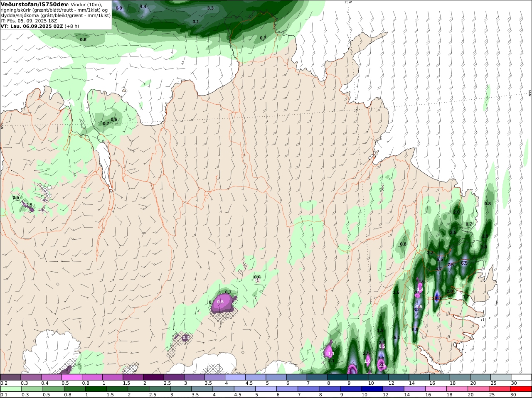Screen dimensions: 532x398
Task: Click the valid time VT: Lau. 06.09.2025 02Z
Action: coord(32,26)
